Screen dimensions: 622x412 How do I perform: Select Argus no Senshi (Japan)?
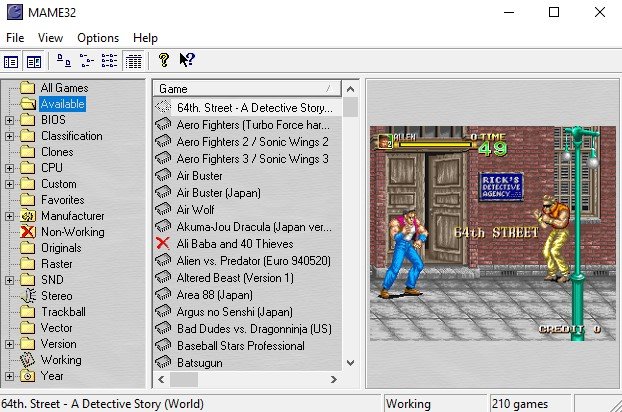pyautogui.click(x=235, y=312)
